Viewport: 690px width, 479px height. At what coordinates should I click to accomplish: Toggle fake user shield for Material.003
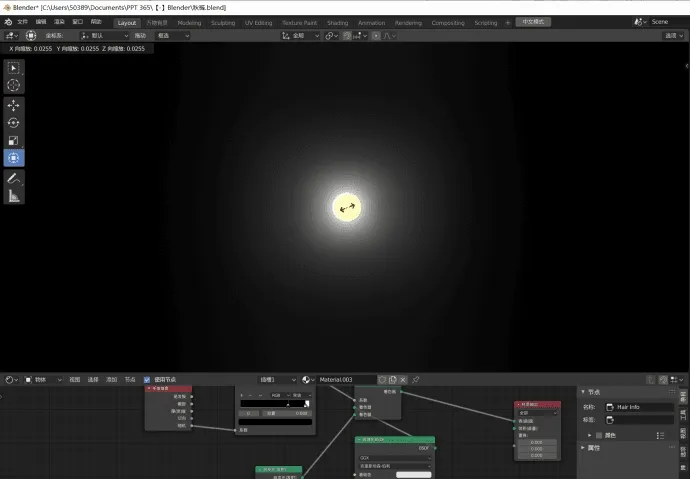[x=382, y=380]
